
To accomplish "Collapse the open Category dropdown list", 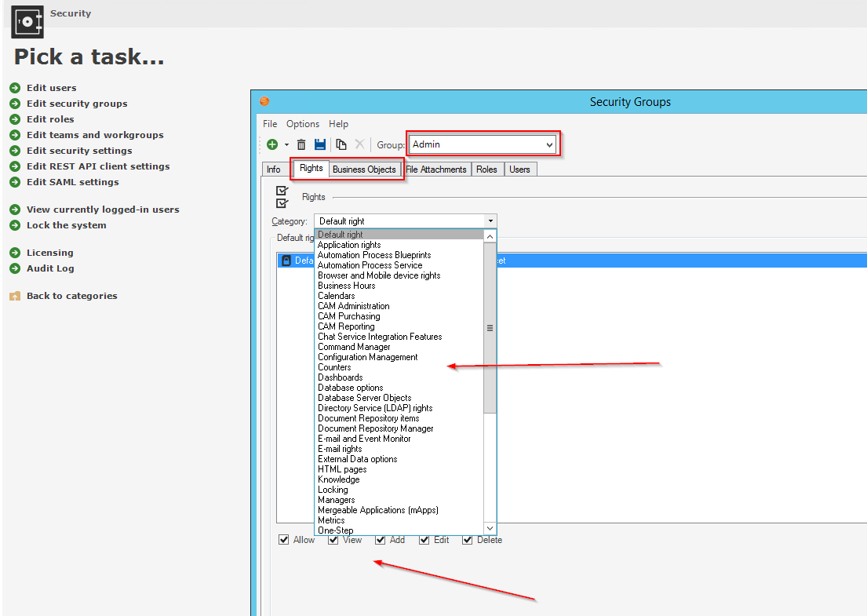I will click(x=490, y=220).
